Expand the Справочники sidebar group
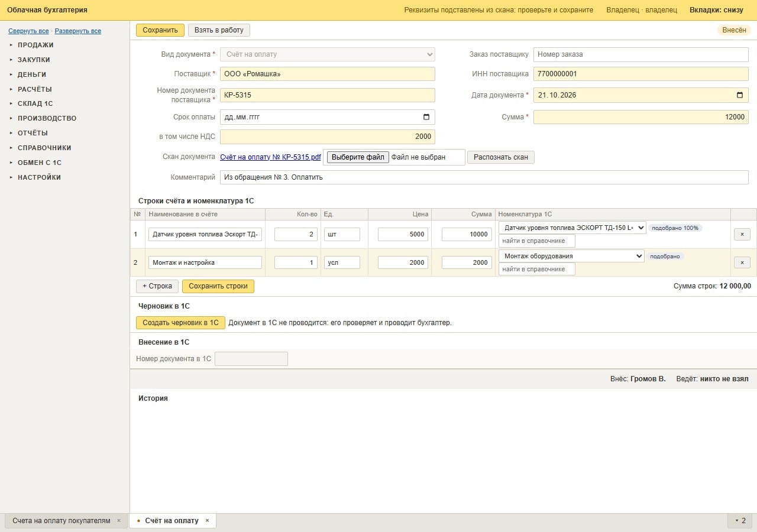 44,148
